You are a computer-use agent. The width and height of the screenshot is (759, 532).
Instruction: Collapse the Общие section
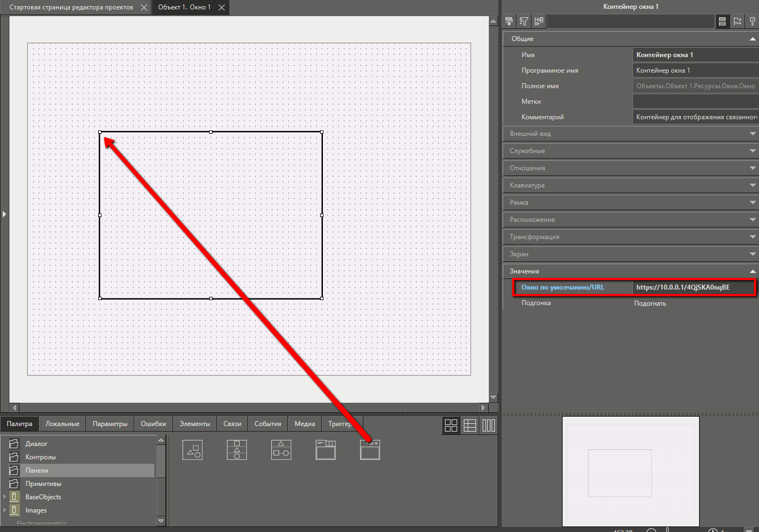752,39
